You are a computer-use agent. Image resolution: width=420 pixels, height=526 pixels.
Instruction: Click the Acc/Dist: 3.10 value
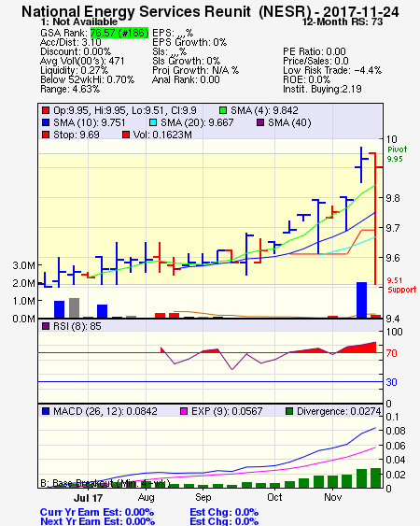pos(71,42)
